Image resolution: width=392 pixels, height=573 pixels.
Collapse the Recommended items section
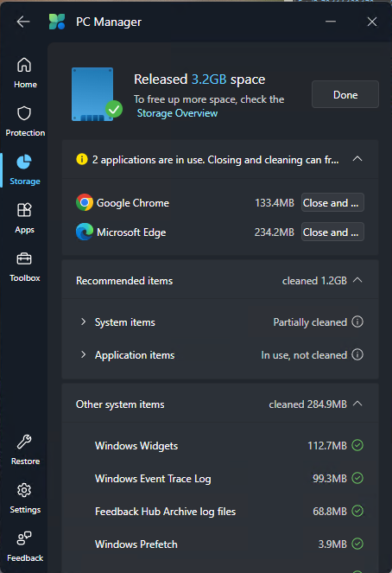[x=357, y=280]
